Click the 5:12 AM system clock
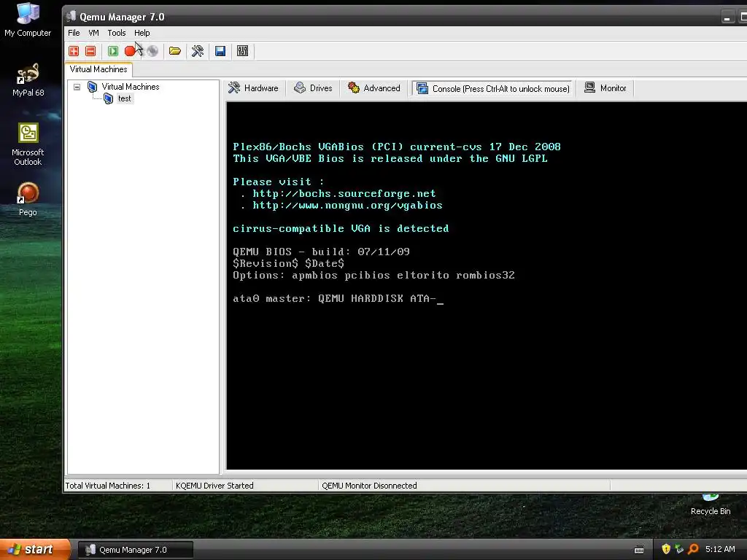This screenshot has height=560, width=747. pyautogui.click(x=720, y=550)
